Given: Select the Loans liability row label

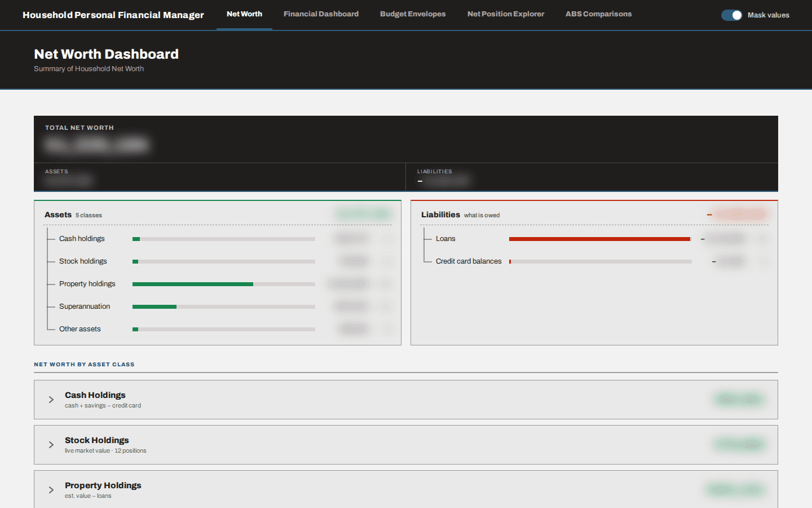Looking at the screenshot, I should 445,239.
